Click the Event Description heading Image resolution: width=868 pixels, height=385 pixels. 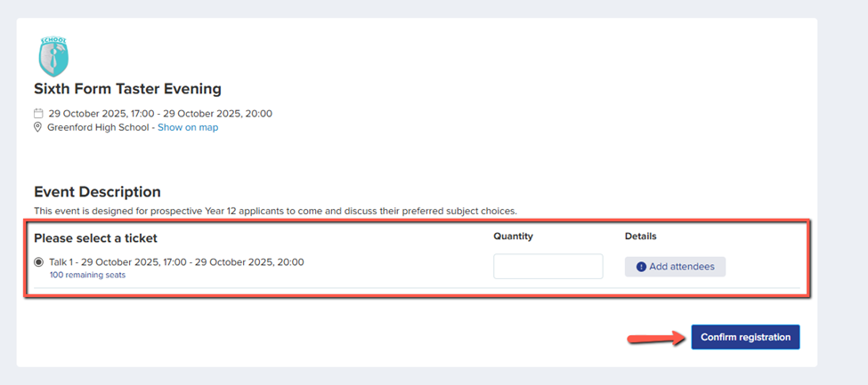[x=97, y=192]
